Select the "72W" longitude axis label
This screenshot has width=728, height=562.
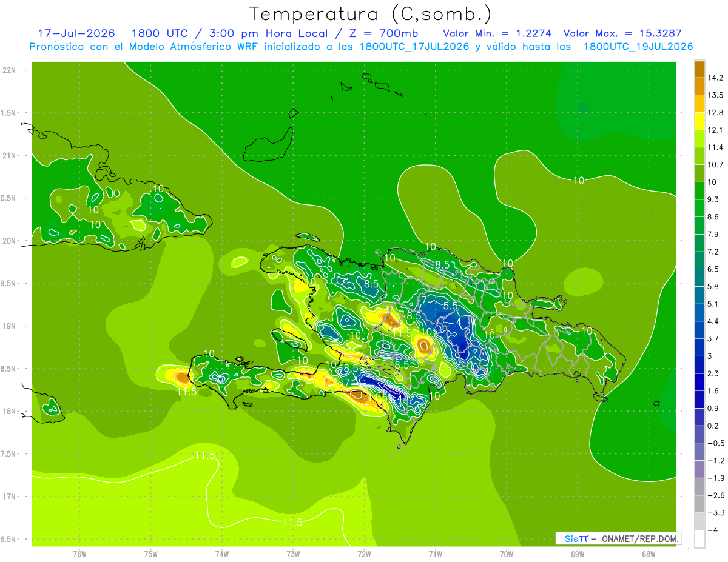pos(364,554)
